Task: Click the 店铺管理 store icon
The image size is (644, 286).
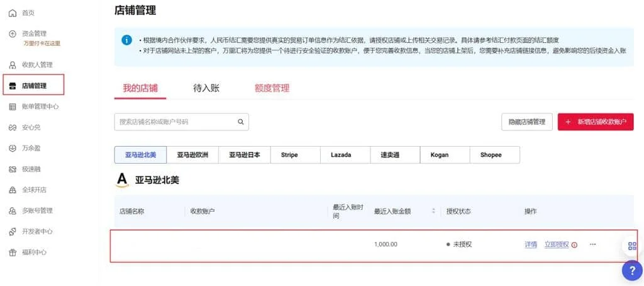Action: click(x=13, y=86)
